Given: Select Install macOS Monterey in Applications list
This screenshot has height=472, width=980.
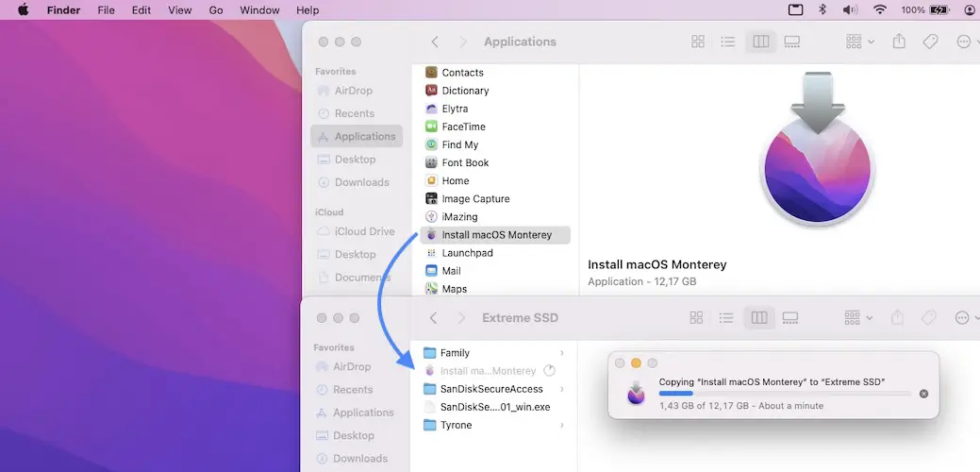Looking at the screenshot, I should click(x=496, y=235).
